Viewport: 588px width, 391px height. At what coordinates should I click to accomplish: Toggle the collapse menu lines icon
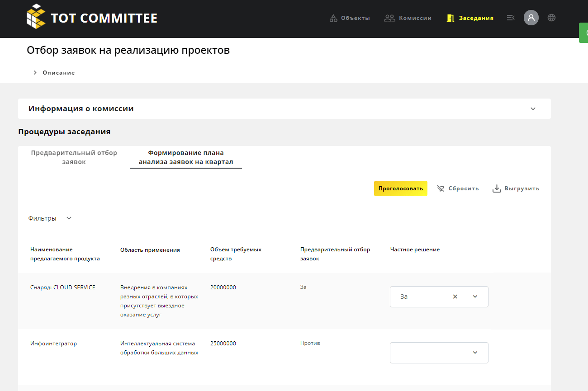(511, 18)
